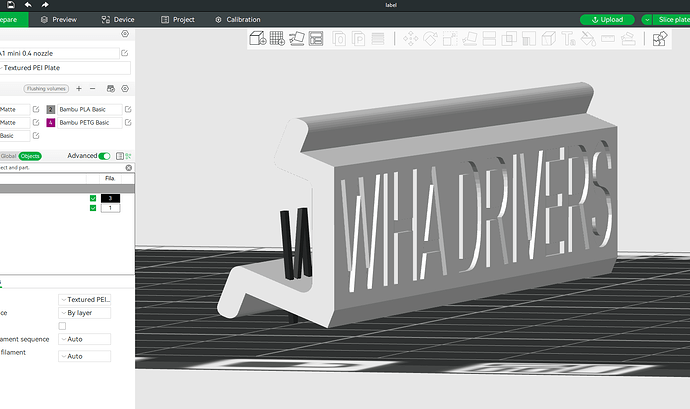Click the Undo arrow icon
The width and height of the screenshot is (690, 409).
tap(28, 5)
